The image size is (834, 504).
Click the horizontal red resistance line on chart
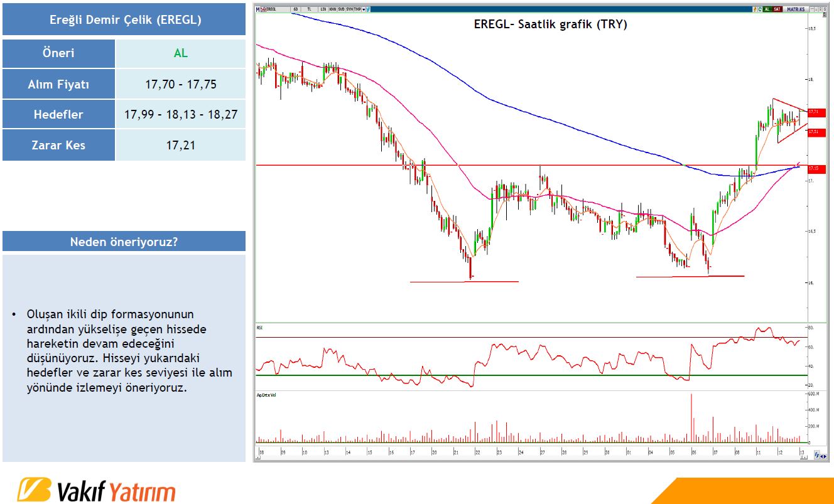531,165
